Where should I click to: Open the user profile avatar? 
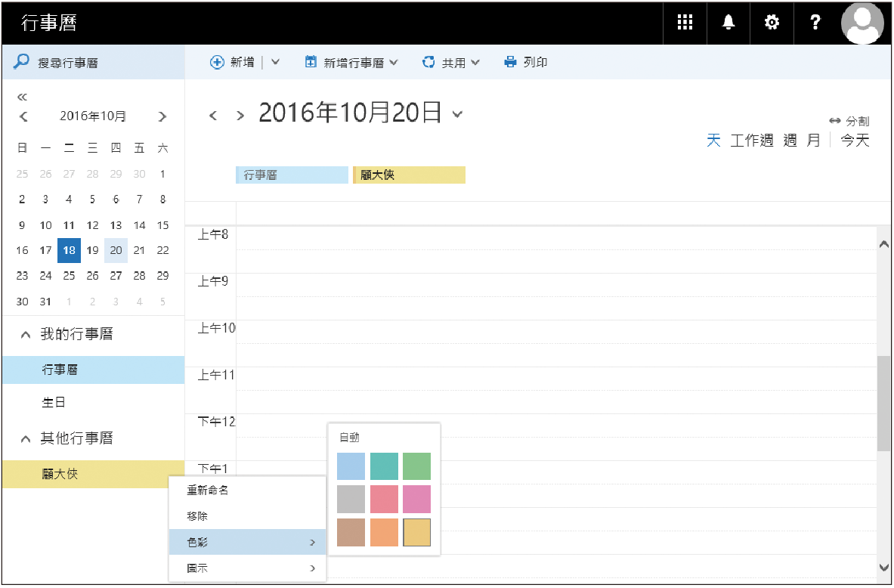click(x=863, y=23)
